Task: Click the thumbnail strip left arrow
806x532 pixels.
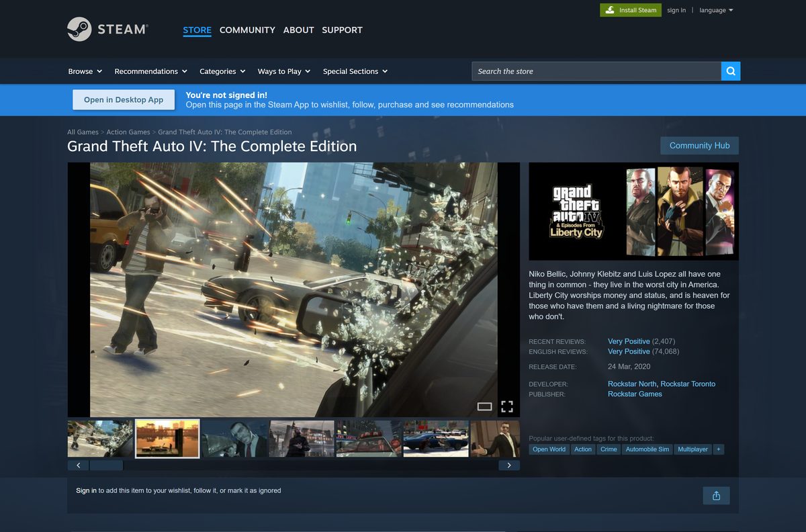Action: [78, 465]
